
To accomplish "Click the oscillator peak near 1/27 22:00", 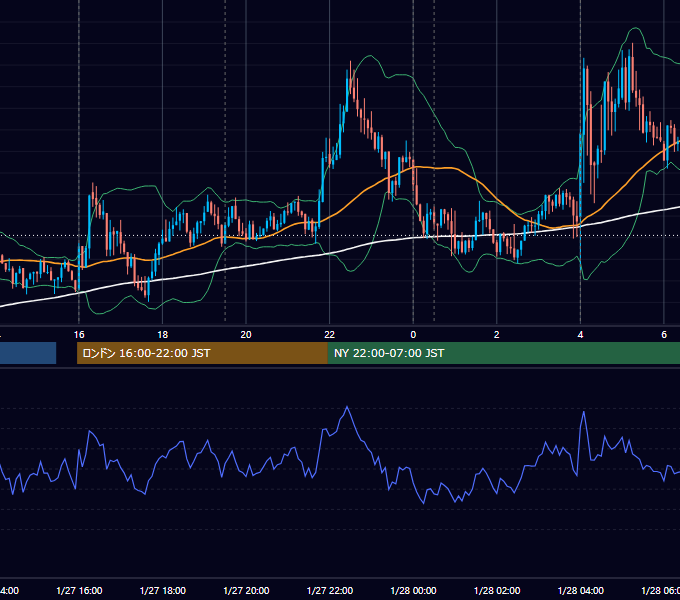I will point(347,407).
